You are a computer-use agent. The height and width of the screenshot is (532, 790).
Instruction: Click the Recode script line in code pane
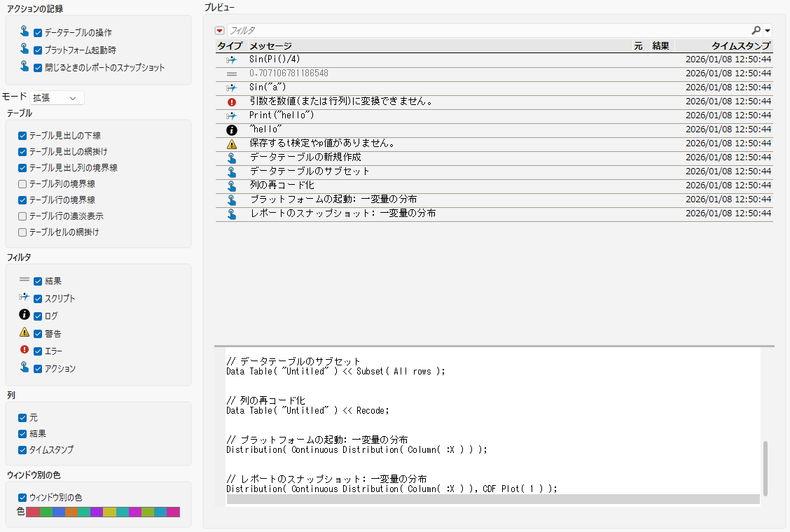point(308,411)
